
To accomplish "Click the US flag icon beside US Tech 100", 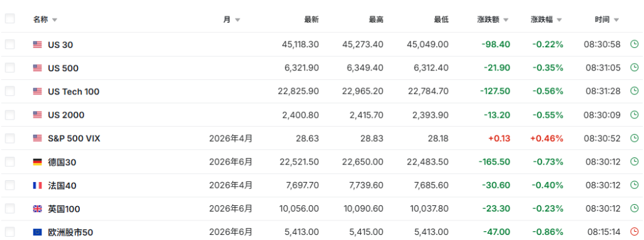I will [x=37, y=91].
